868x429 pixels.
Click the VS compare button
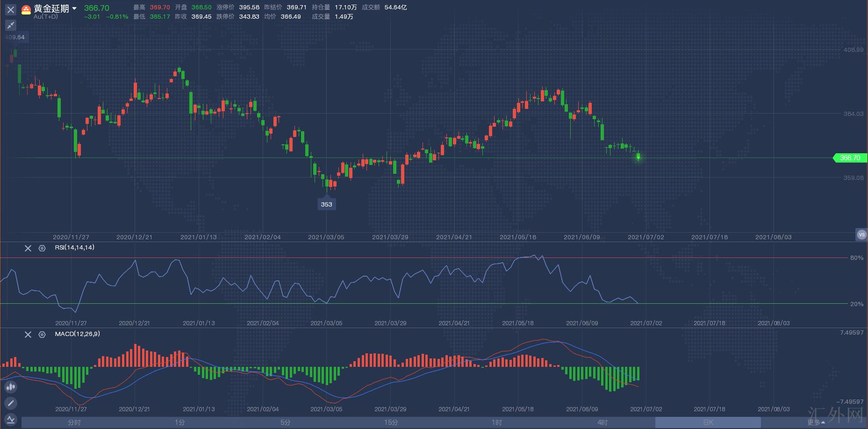point(861,235)
